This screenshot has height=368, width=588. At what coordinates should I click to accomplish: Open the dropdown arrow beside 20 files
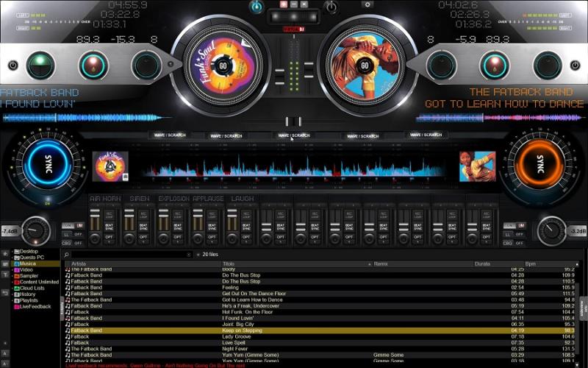[x=198, y=255]
